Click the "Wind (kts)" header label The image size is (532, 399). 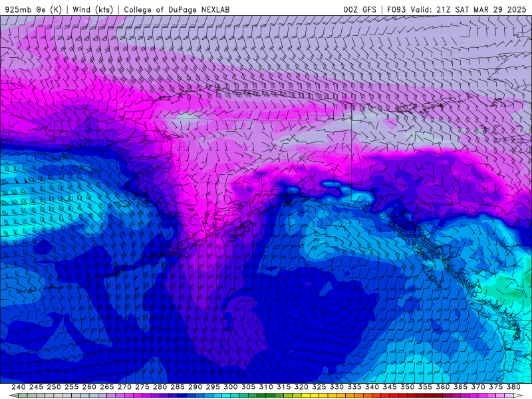coord(92,9)
